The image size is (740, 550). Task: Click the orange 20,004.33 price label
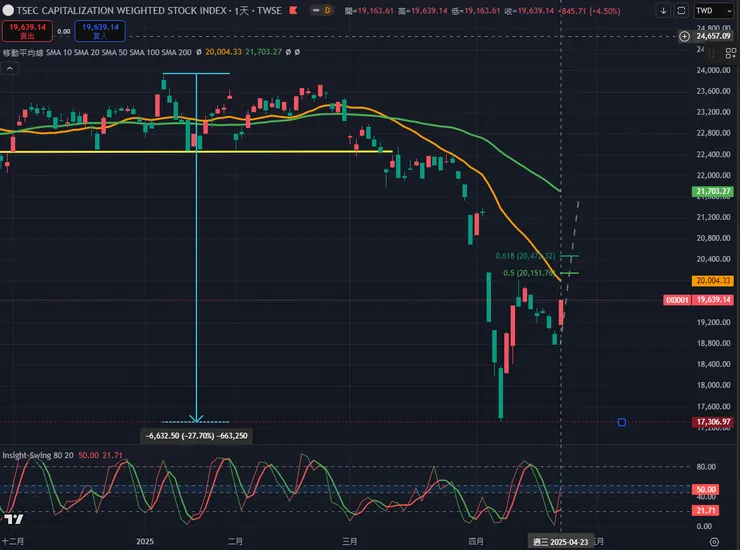tap(713, 280)
